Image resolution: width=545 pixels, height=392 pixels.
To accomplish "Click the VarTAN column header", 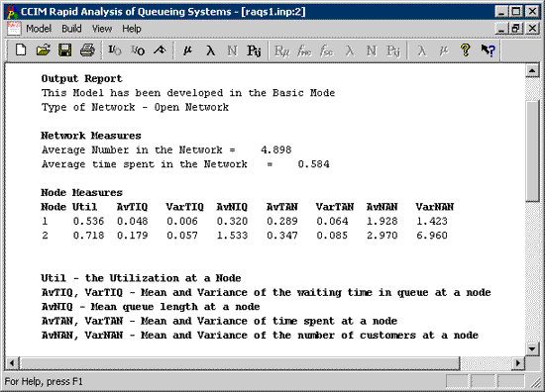I will [335, 207].
